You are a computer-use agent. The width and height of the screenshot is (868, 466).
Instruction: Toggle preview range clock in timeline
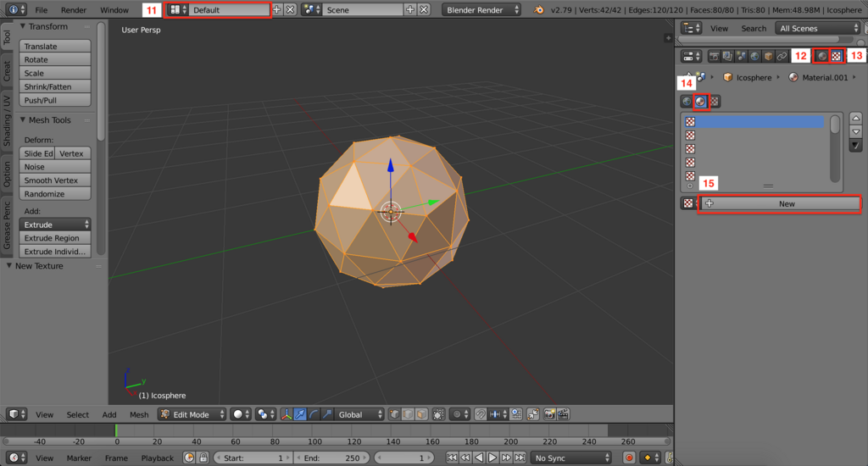coord(189,458)
